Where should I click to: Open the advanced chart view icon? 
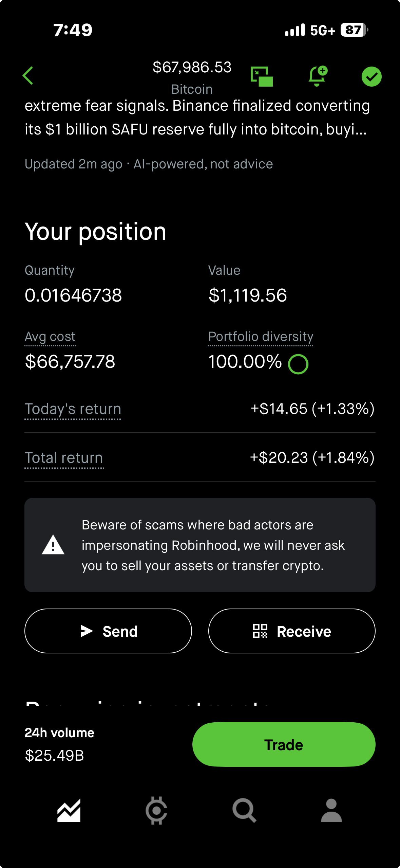pos(262,76)
